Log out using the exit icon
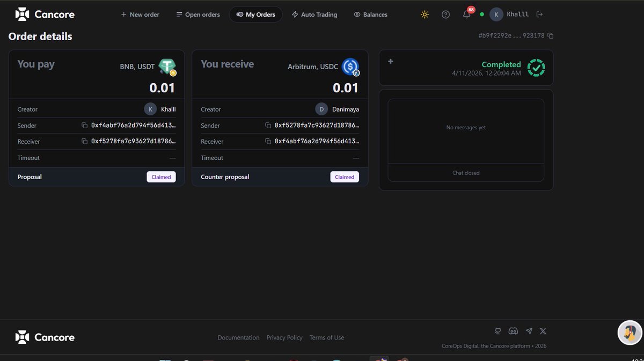 (540, 14)
